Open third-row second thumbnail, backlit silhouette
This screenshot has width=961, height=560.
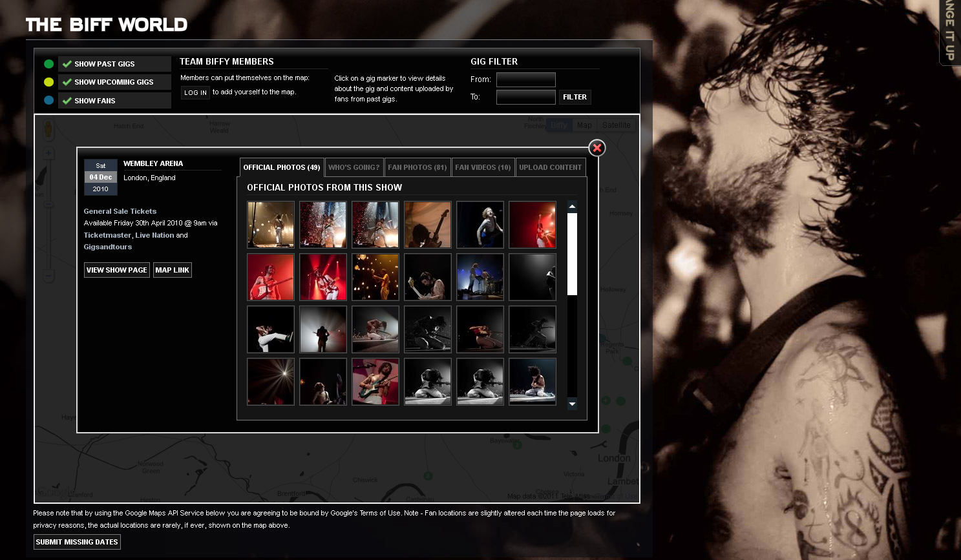pyautogui.click(x=323, y=329)
